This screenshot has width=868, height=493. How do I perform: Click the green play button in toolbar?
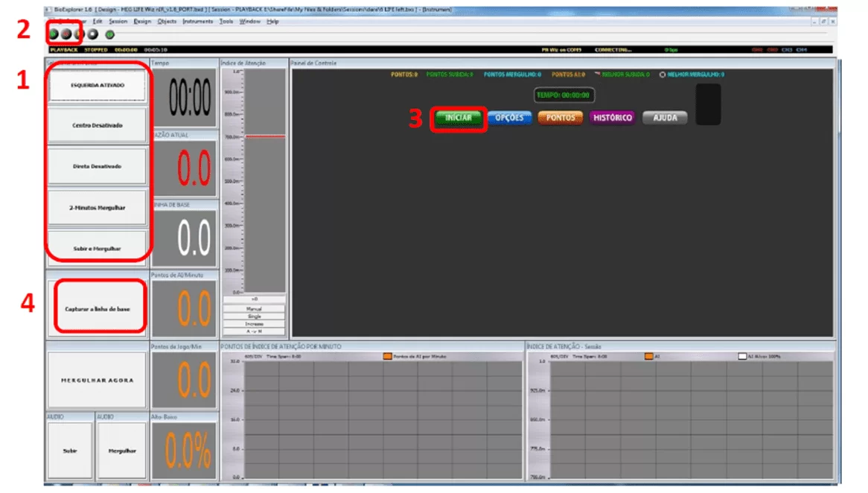tap(54, 34)
